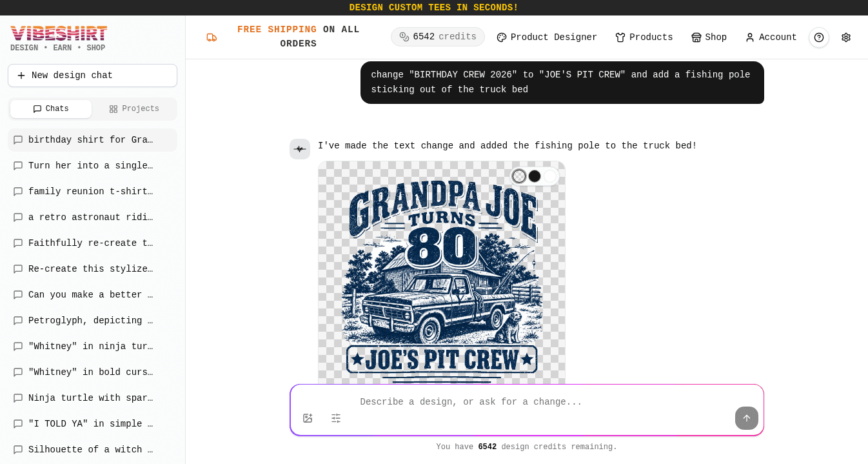
Task: Open chat "Silhouette of a witch …"
Action: point(92,450)
